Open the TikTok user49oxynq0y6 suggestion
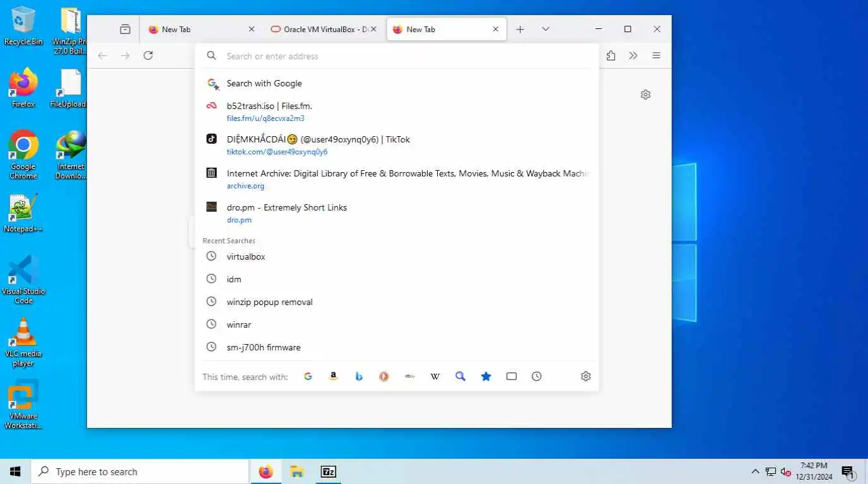This screenshot has width=868, height=484. coord(397,145)
